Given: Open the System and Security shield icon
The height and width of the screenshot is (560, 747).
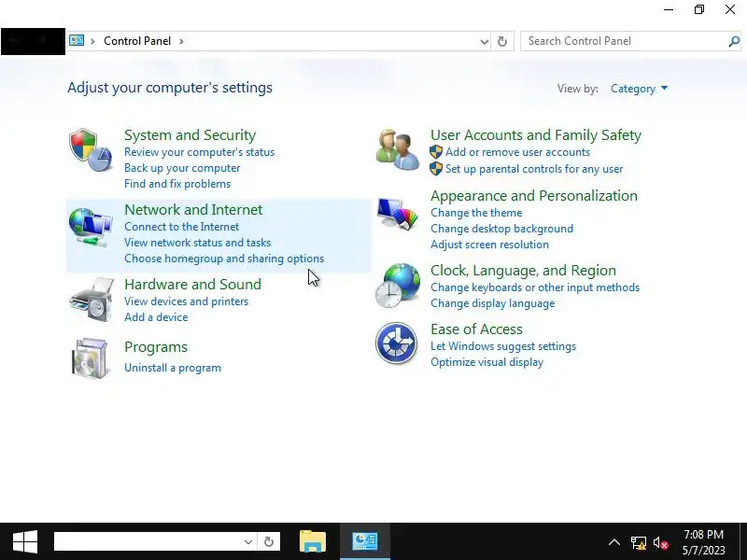Looking at the screenshot, I should [x=91, y=150].
